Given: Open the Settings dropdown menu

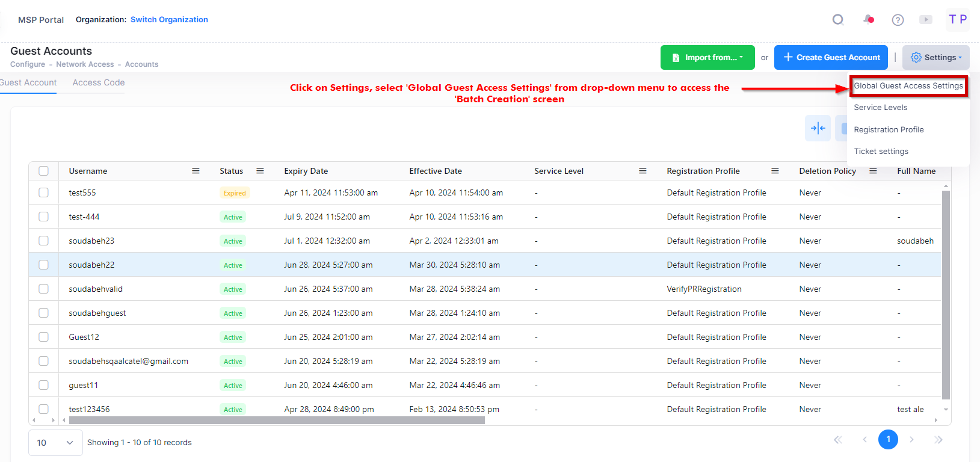Looking at the screenshot, I should (x=935, y=58).
